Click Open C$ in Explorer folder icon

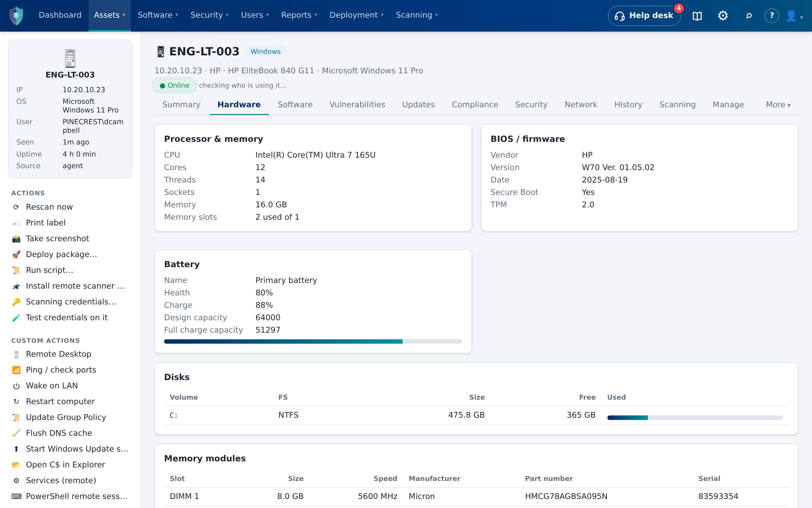pyautogui.click(x=16, y=465)
